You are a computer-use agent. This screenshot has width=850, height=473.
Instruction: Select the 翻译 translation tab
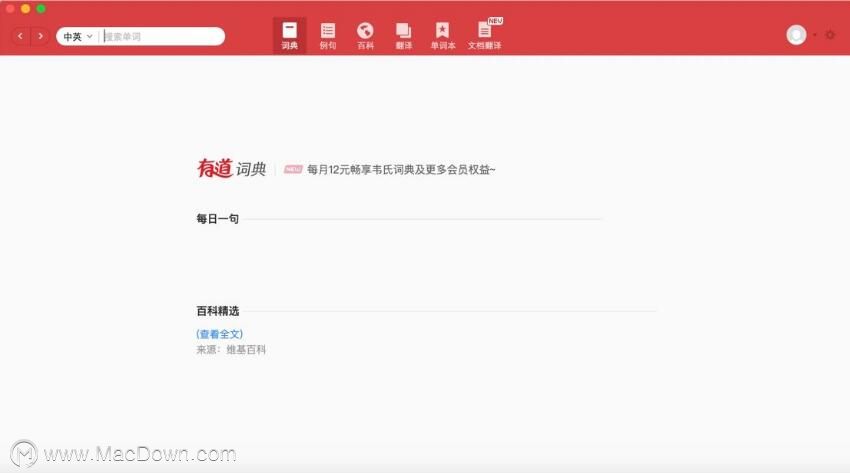(403, 36)
